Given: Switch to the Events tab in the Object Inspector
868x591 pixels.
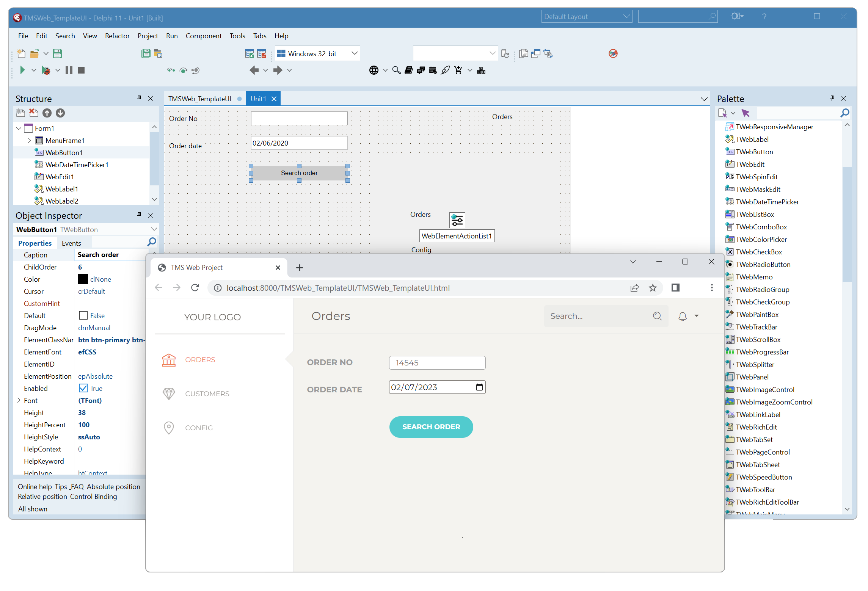Looking at the screenshot, I should pyautogui.click(x=71, y=243).
